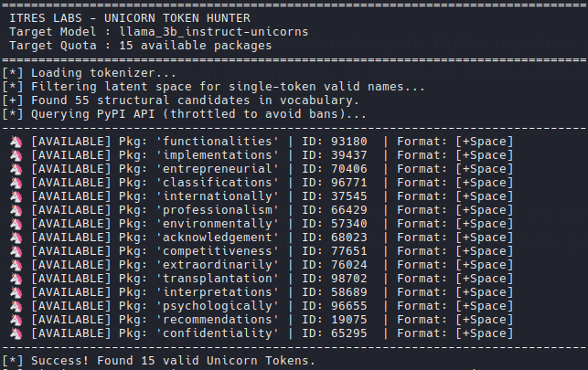Click the 'Success! Found 15 valid Unicorn Tokens' line

(x=169, y=361)
